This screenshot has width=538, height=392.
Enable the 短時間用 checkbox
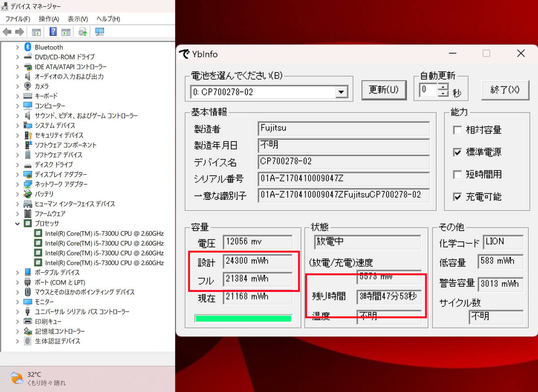pos(457,175)
